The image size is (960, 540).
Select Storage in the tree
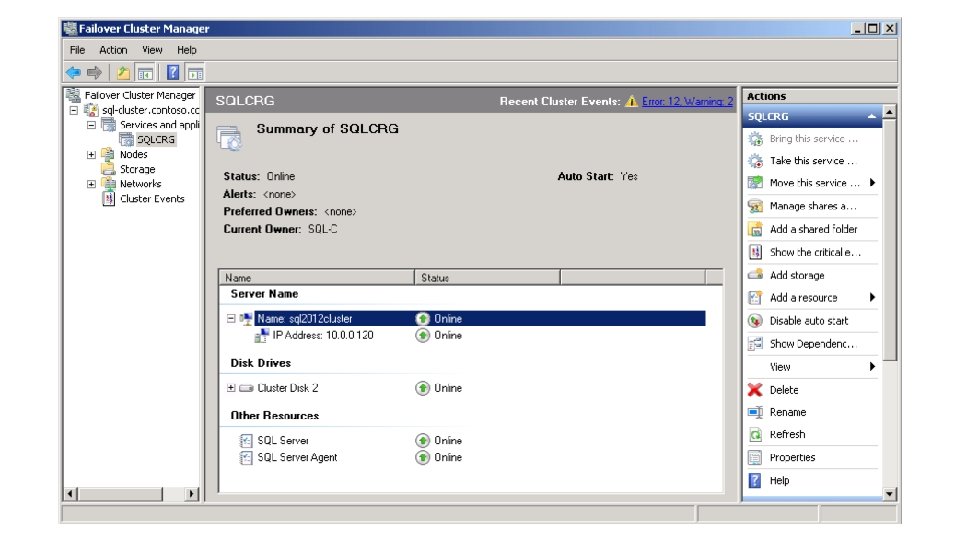tap(137, 169)
